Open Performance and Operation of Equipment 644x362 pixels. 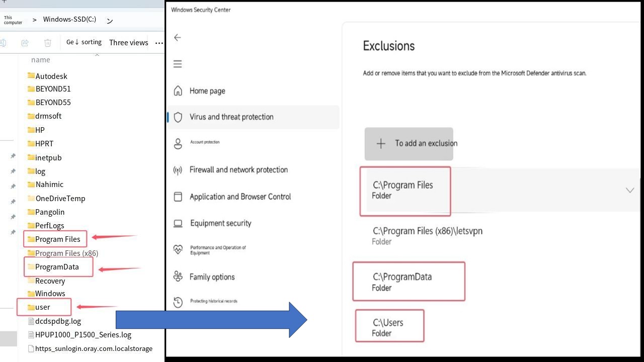click(218, 250)
